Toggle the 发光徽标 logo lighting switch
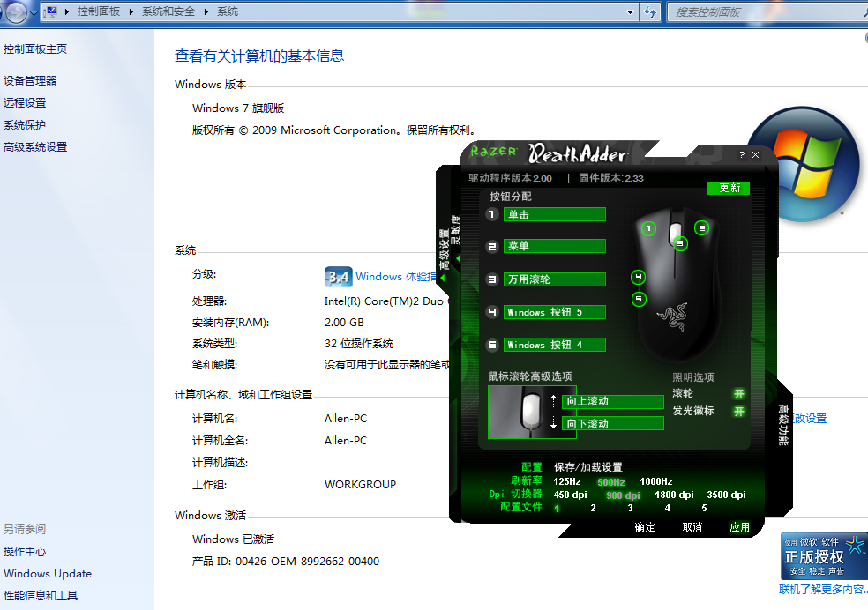 click(x=739, y=411)
